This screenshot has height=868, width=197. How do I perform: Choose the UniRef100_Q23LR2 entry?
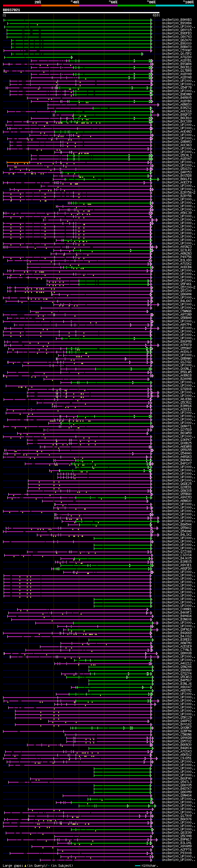[177, 250]
